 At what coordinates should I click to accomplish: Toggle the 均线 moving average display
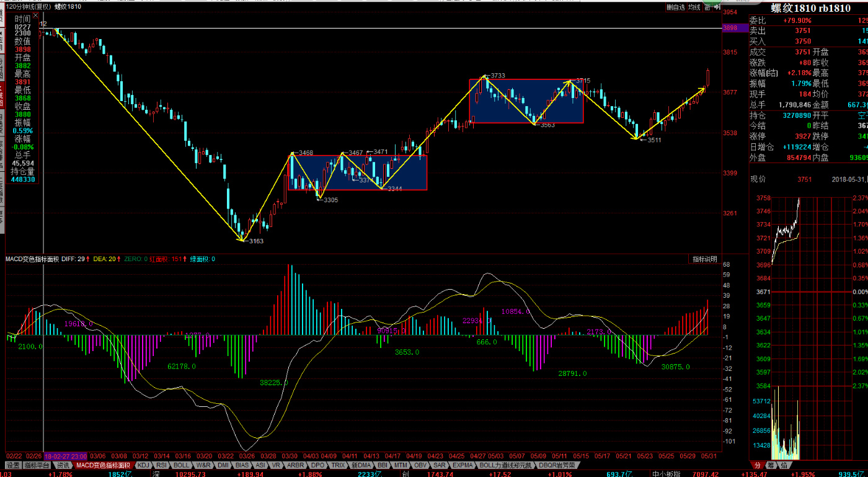click(694, 7)
